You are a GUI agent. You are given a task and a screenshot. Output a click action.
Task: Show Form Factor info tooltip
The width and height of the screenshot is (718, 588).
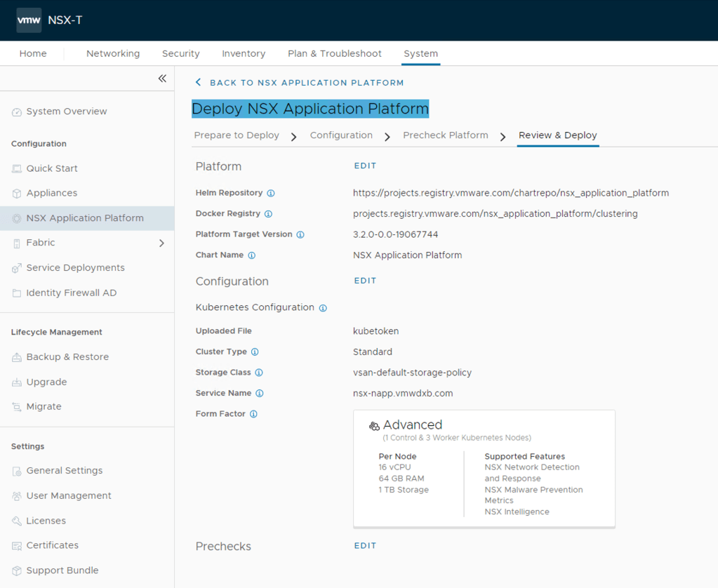(x=253, y=414)
